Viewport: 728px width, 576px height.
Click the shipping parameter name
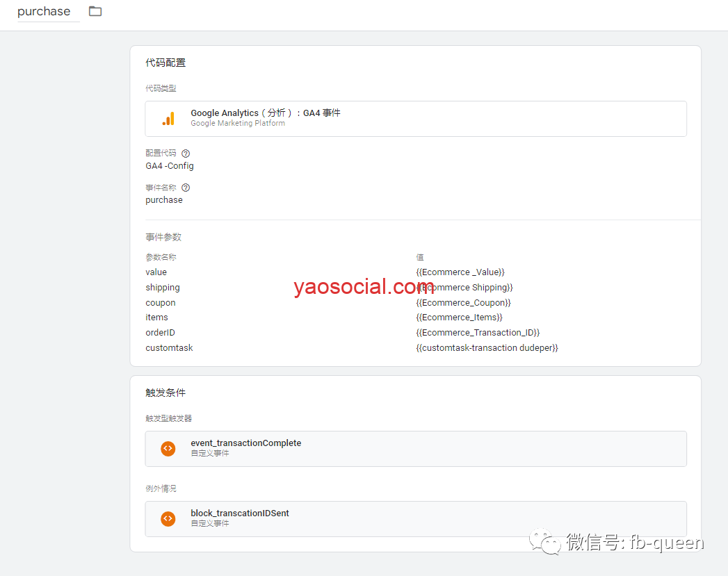tap(163, 288)
